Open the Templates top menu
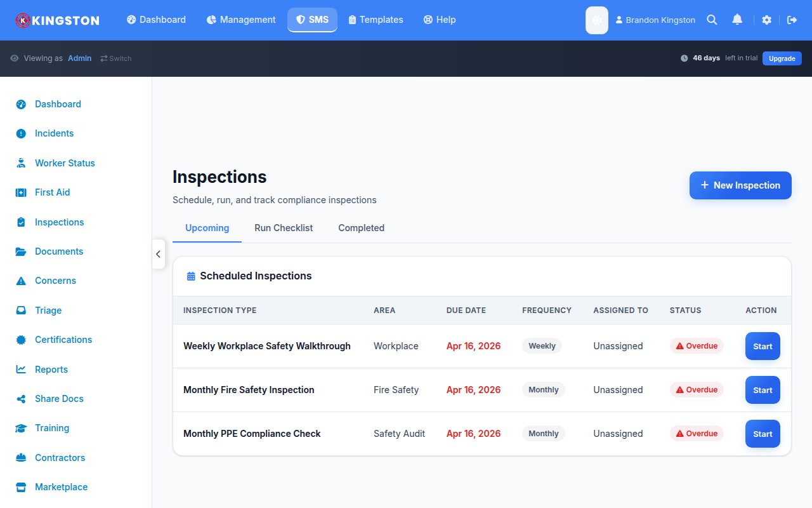Image resolution: width=812 pixels, height=508 pixels. 376,20
